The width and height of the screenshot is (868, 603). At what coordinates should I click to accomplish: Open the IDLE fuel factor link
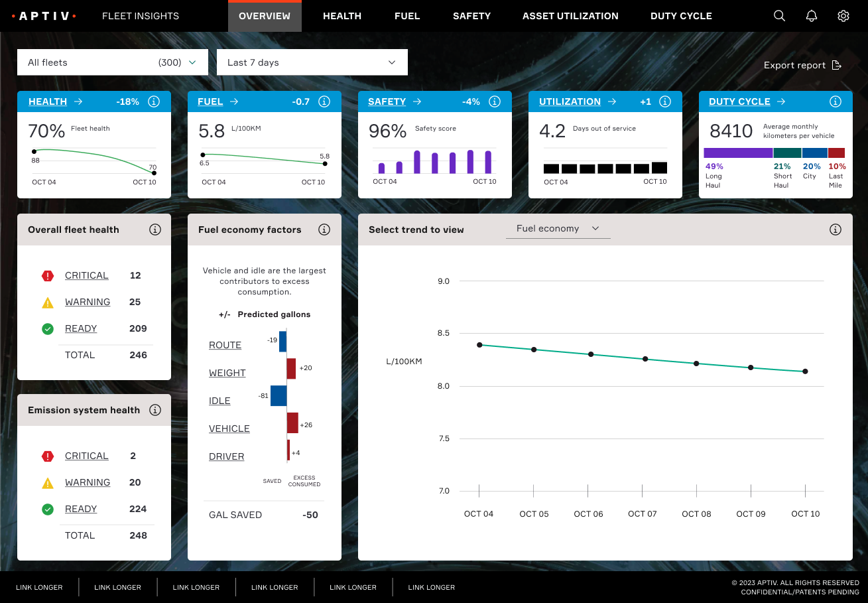tap(219, 401)
